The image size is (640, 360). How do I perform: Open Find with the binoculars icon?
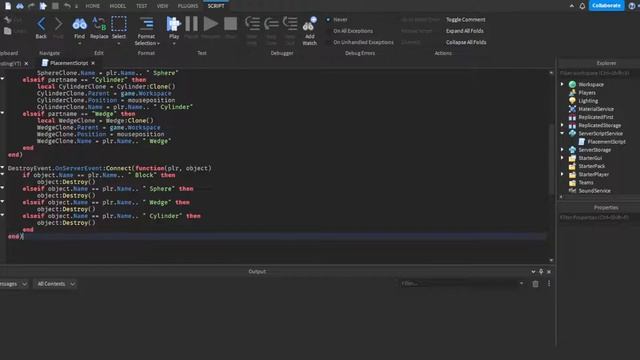[x=80, y=24]
